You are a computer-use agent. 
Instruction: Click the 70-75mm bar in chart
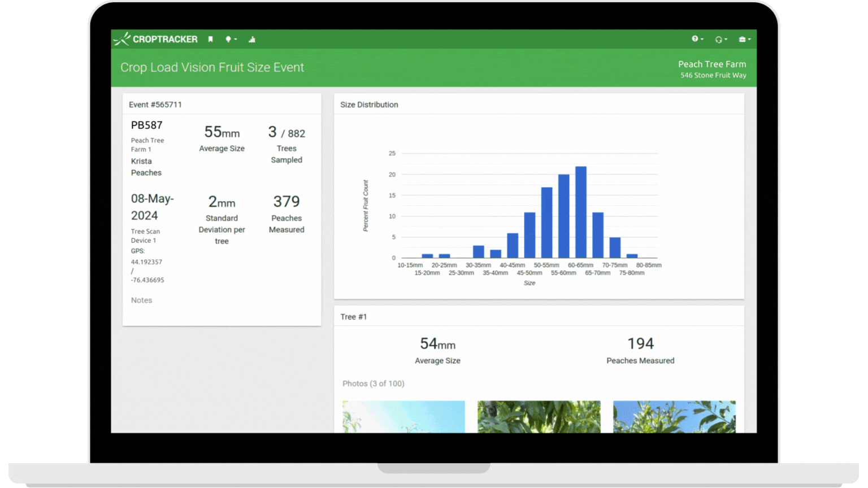(x=615, y=248)
